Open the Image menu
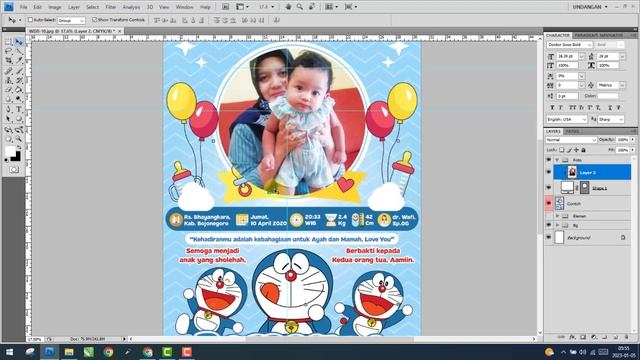This screenshot has width=640, height=360. tap(55, 7)
